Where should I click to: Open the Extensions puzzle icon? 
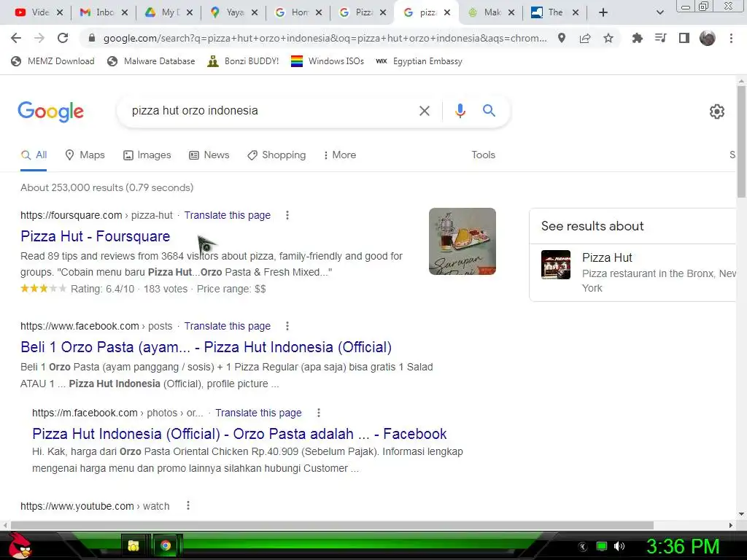click(637, 38)
